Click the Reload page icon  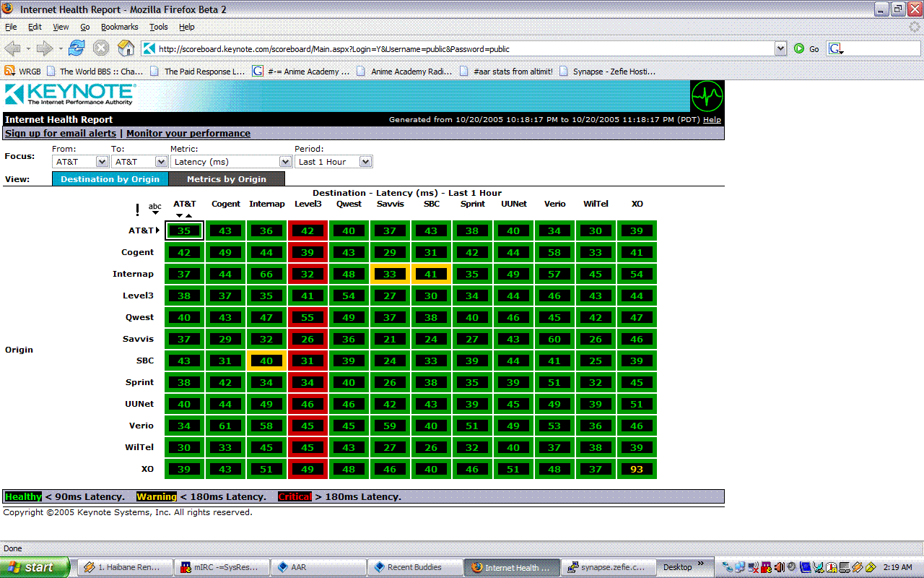77,48
